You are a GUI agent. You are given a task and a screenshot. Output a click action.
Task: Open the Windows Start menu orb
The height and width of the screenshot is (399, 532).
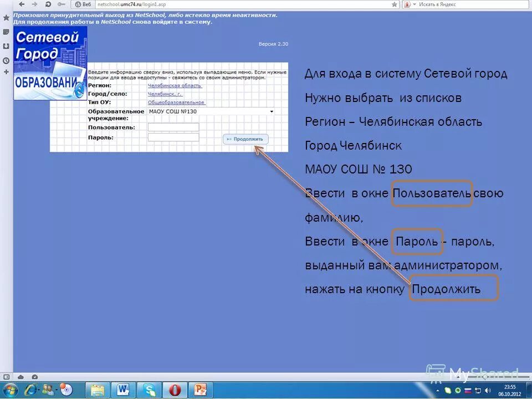(x=10, y=390)
